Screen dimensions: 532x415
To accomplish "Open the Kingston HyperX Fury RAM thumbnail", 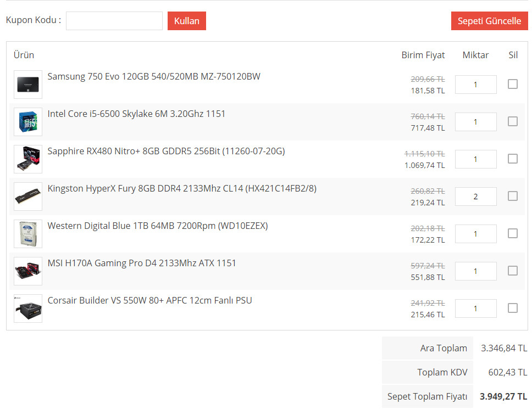I will pos(28,197).
